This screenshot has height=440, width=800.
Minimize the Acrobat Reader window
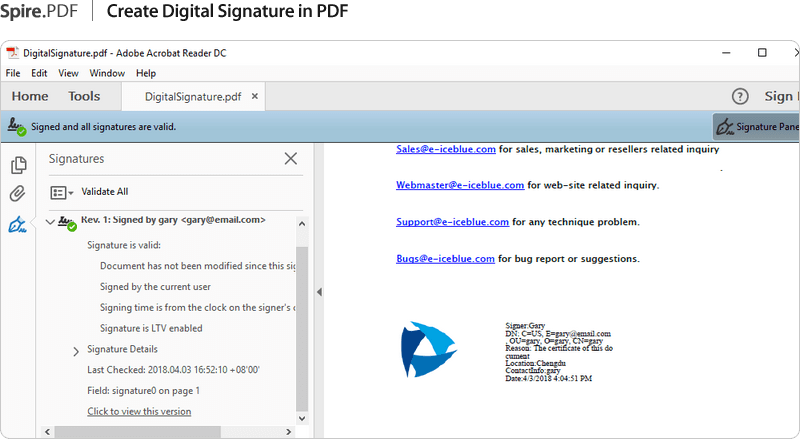tap(726, 53)
